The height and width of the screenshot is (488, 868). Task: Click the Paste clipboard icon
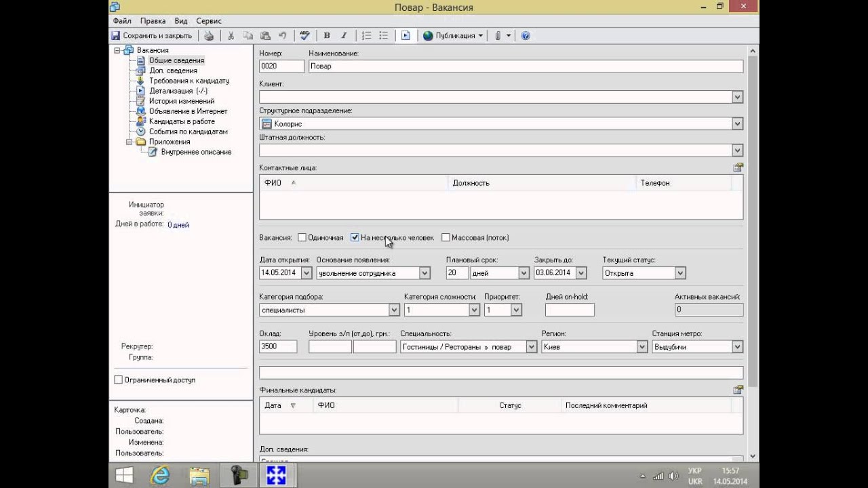265,36
